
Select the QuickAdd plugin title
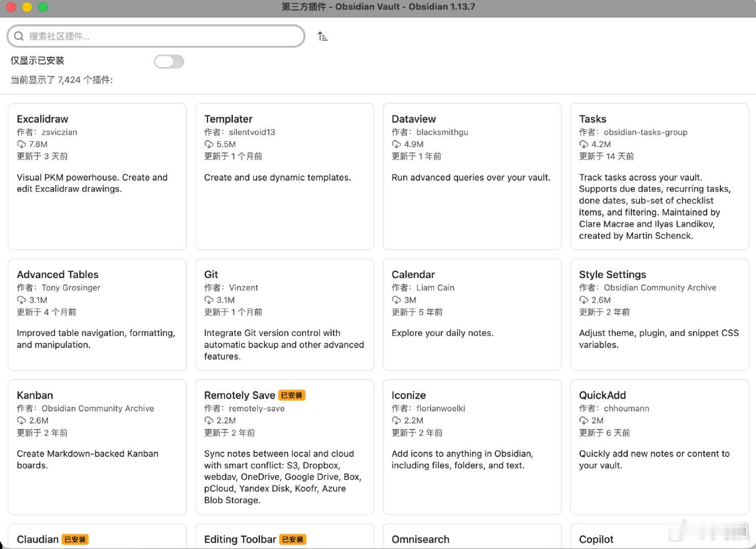(602, 395)
